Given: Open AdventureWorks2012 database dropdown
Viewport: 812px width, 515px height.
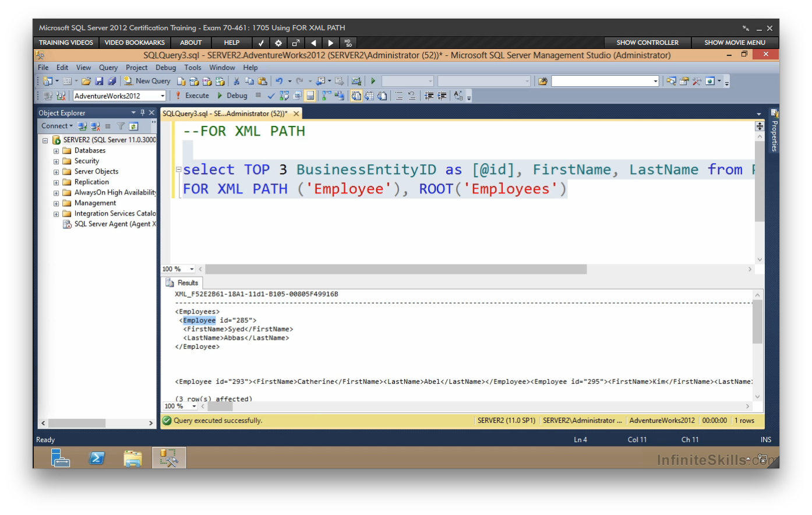Looking at the screenshot, I should pyautogui.click(x=163, y=96).
